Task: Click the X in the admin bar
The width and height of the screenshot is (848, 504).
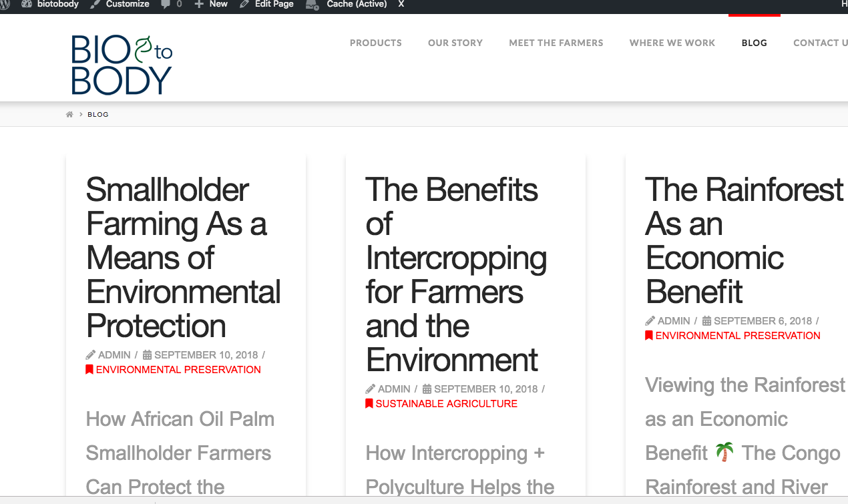Action: click(401, 4)
